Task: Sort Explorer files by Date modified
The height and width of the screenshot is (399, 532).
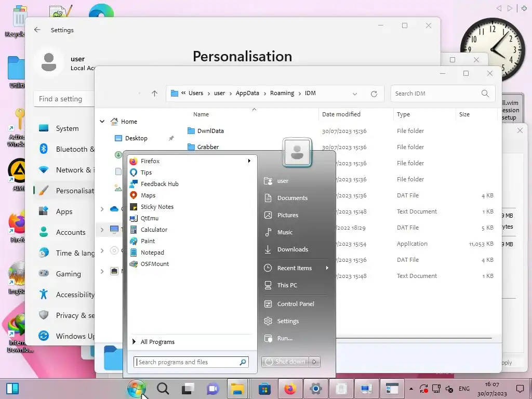Action: click(341, 114)
